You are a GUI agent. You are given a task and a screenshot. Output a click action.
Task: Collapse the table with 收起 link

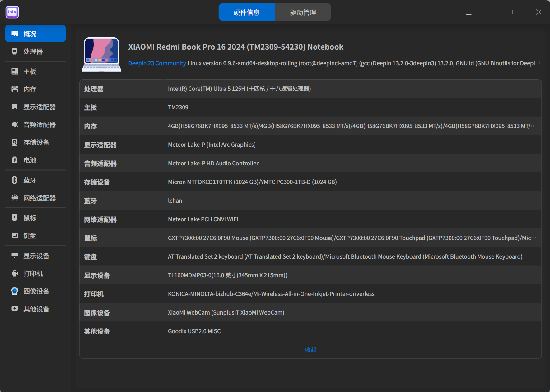pyautogui.click(x=310, y=350)
